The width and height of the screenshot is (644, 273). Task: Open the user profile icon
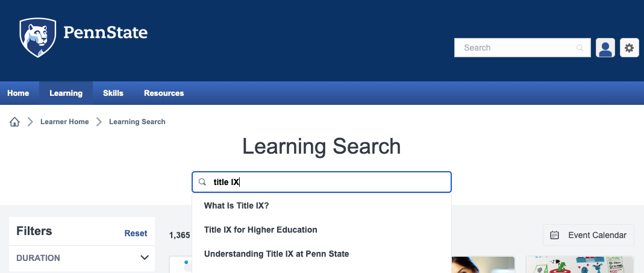[x=605, y=48]
